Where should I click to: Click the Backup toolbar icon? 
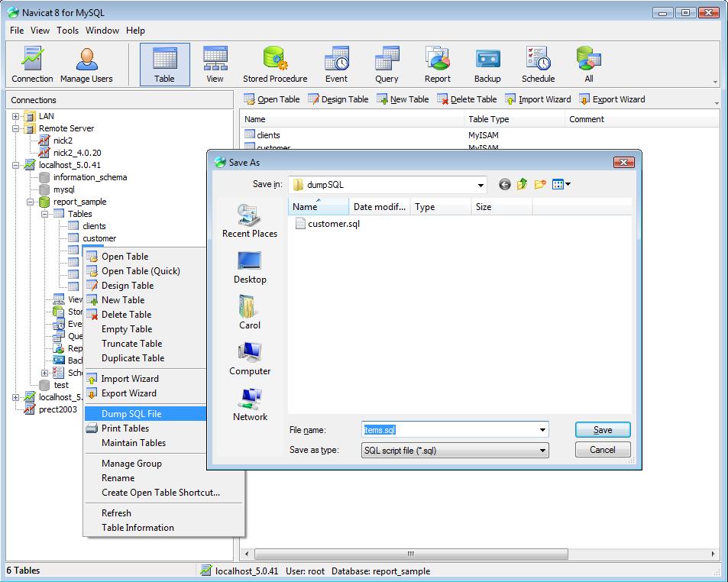[x=487, y=64]
